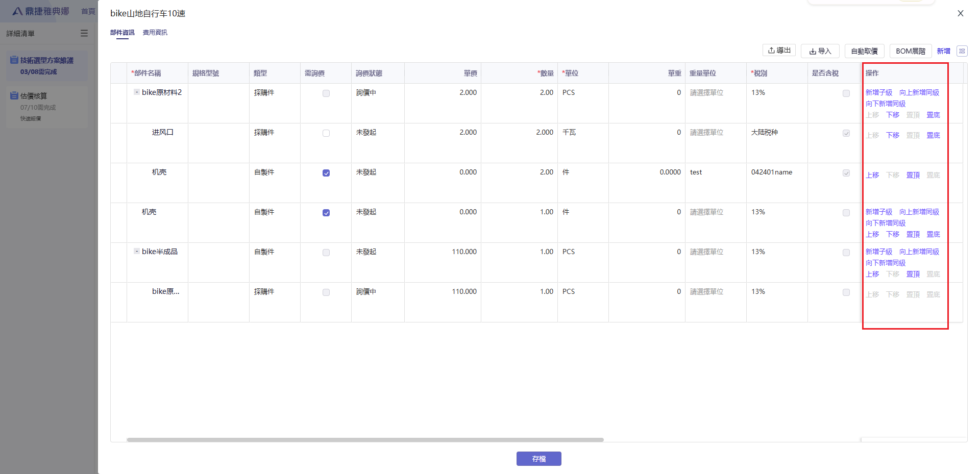The height and width of the screenshot is (474, 980).
Task: Click 新增子級 for bike半成品 row
Action: point(879,252)
